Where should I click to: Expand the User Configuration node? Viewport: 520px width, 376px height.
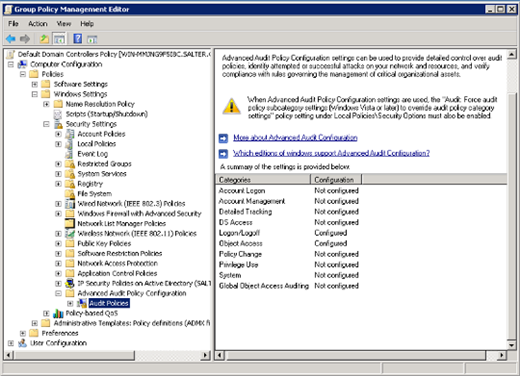(x=11, y=343)
